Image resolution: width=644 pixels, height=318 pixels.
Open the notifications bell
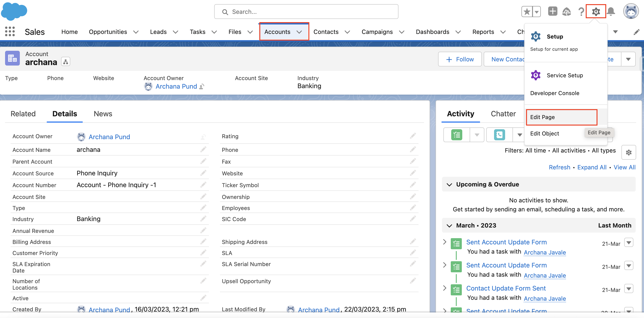tap(611, 12)
